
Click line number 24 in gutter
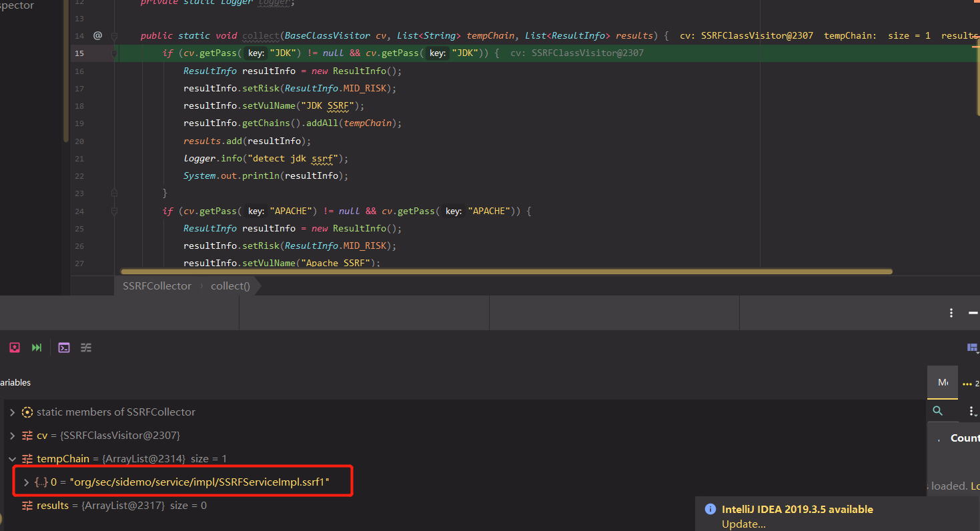click(79, 211)
